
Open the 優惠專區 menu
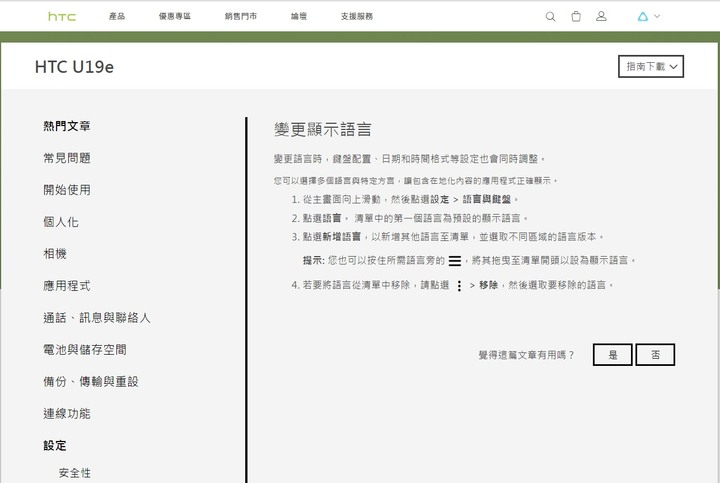coord(174,16)
